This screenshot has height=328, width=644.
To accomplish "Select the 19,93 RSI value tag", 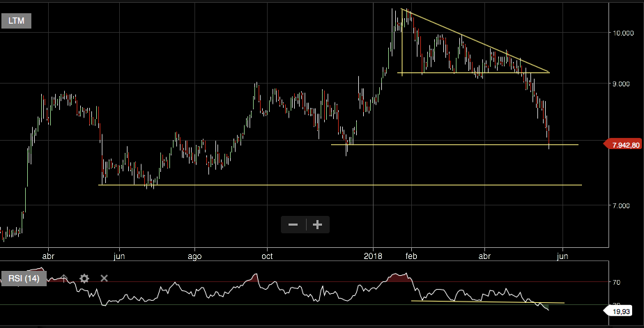I will pos(622,313).
